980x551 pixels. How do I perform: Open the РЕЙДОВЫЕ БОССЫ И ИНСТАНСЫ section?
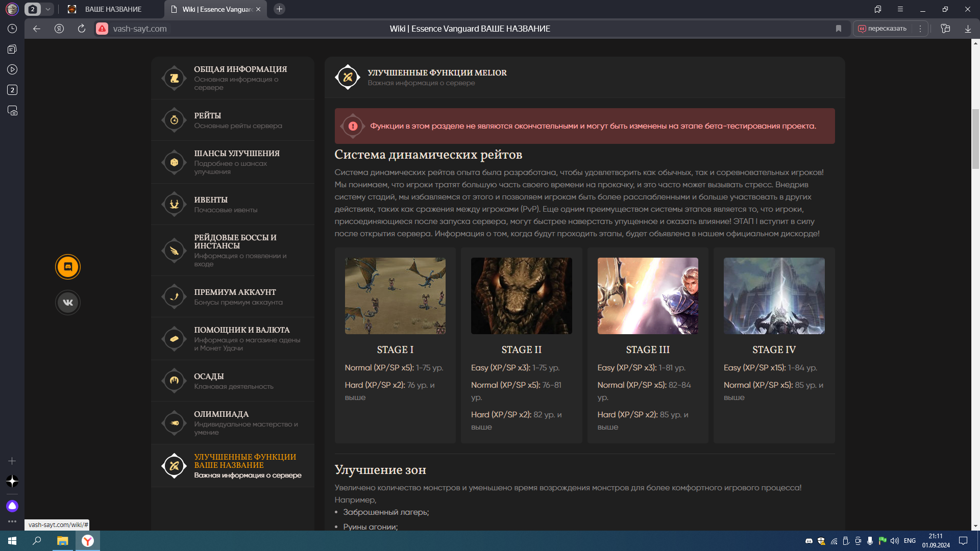point(233,251)
